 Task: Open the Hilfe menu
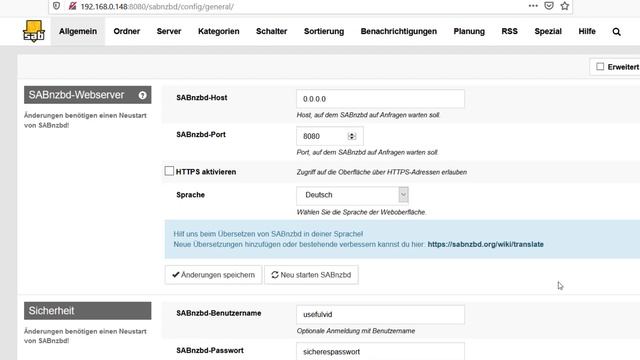[587, 31]
